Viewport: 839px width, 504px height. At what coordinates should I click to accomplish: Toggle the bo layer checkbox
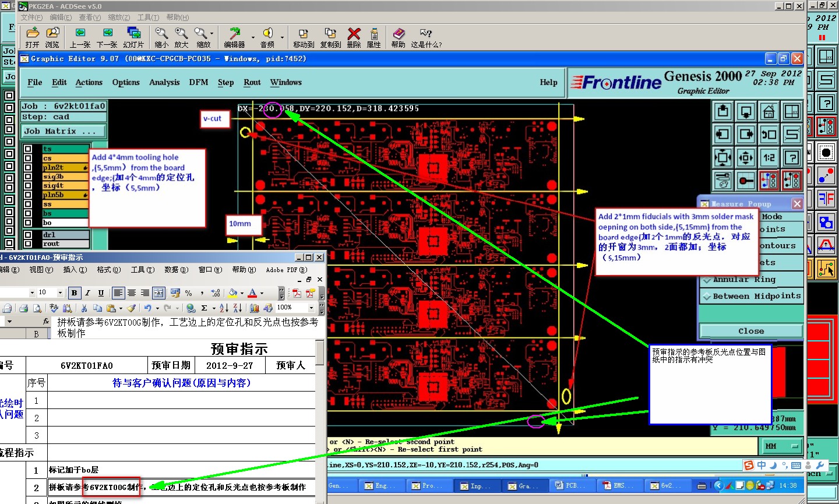point(28,223)
